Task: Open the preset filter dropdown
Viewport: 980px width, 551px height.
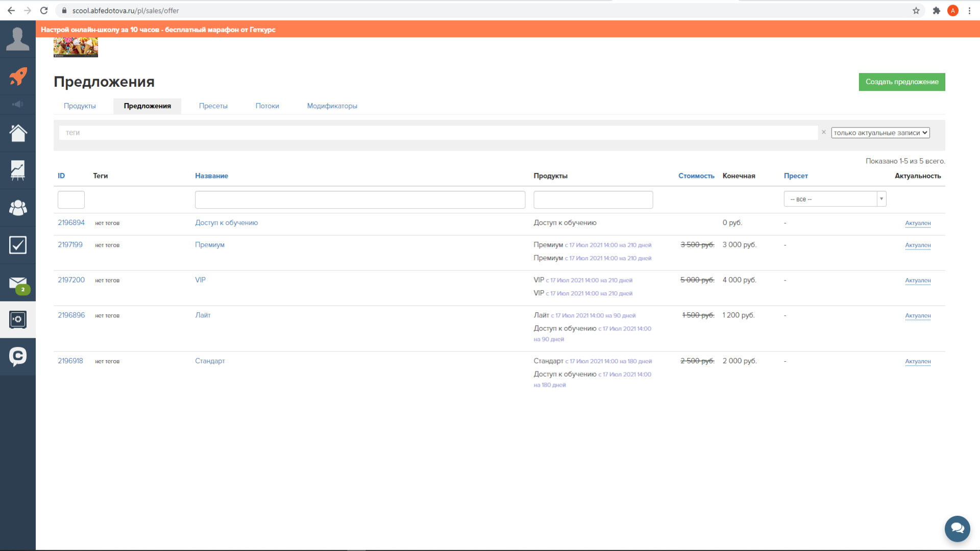Action: (x=835, y=199)
